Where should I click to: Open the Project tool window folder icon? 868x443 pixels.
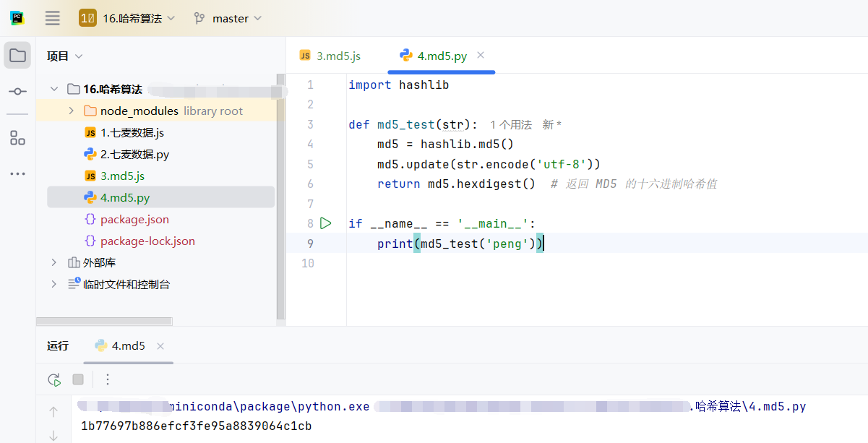(x=17, y=56)
